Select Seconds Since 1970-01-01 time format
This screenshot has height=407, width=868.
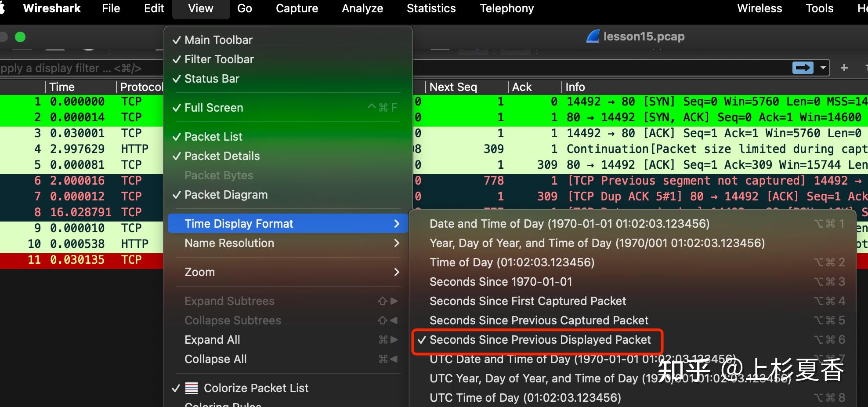pyautogui.click(x=500, y=281)
